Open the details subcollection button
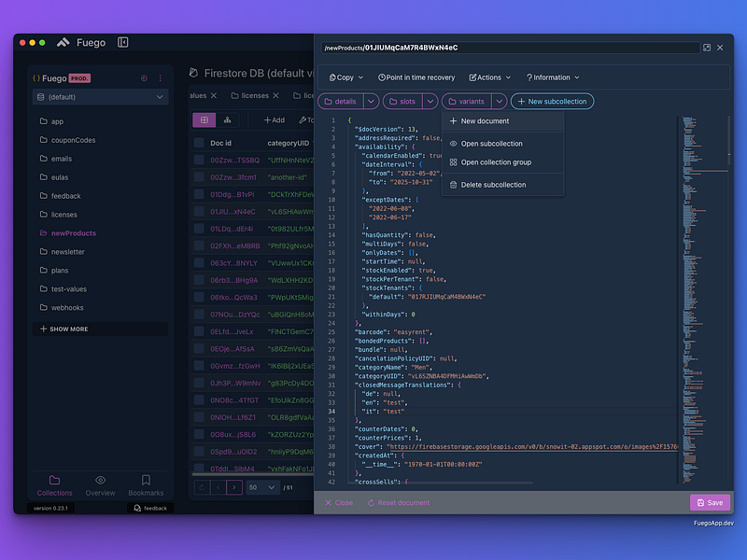Viewport: 747px width, 560px height. pos(341,102)
